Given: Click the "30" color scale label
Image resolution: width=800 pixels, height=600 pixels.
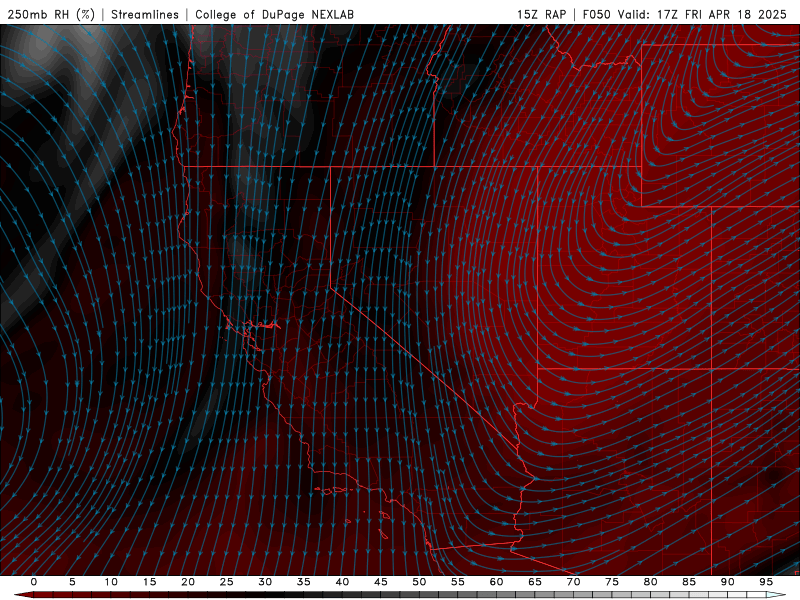Looking at the screenshot, I should pyautogui.click(x=265, y=582).
